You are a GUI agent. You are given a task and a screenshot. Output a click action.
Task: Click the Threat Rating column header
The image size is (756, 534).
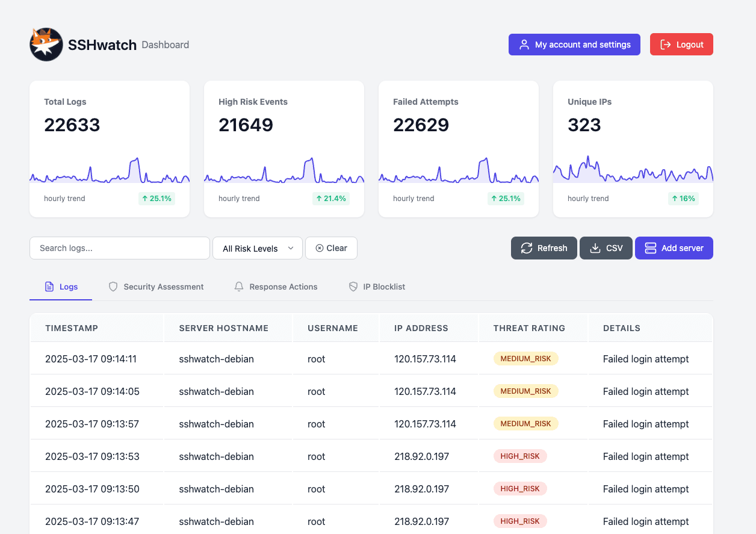(529, 328)
